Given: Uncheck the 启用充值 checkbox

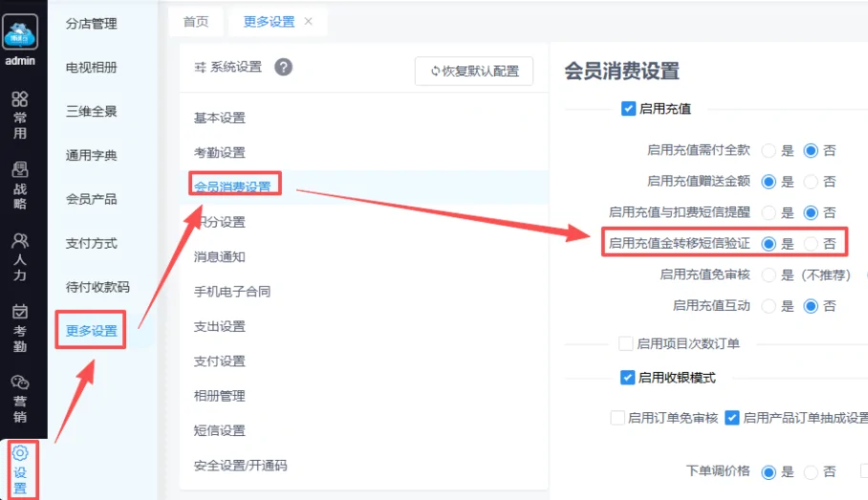Looking at the screenshot, I should click(628, 109).
